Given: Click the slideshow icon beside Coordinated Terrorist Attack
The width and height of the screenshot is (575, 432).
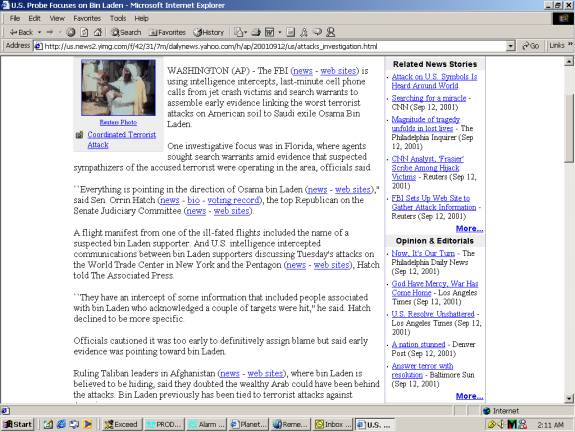Looking at the screenshot, I should 79,135.
